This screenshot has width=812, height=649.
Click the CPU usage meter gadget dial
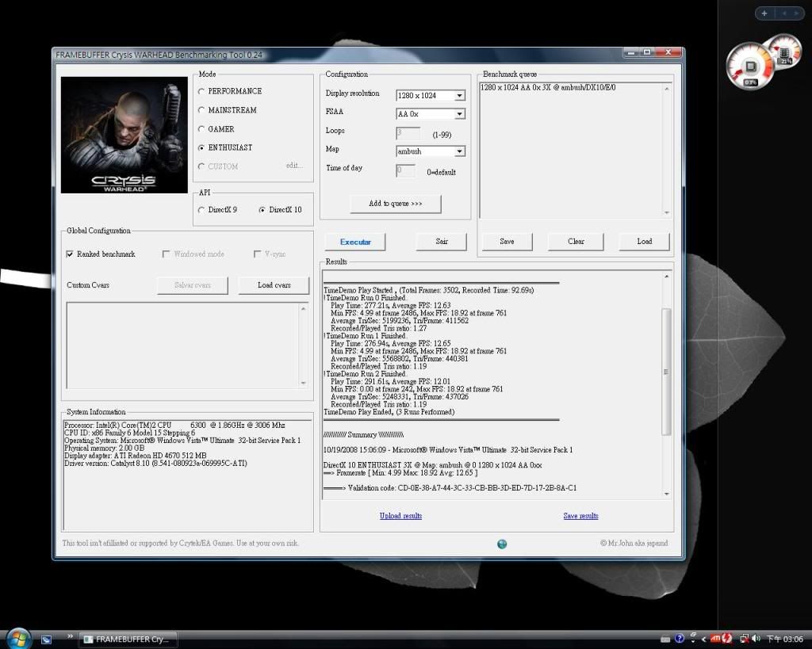750,66
